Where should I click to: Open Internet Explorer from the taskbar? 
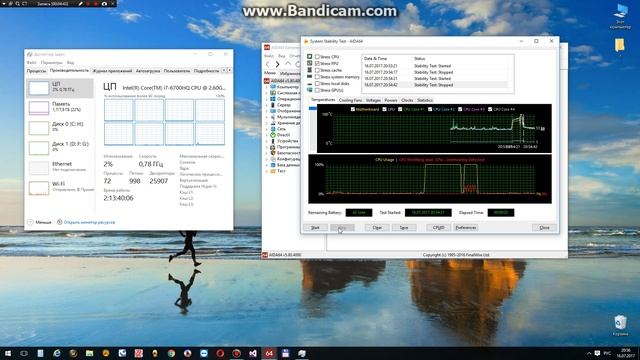tap(57, 353)
